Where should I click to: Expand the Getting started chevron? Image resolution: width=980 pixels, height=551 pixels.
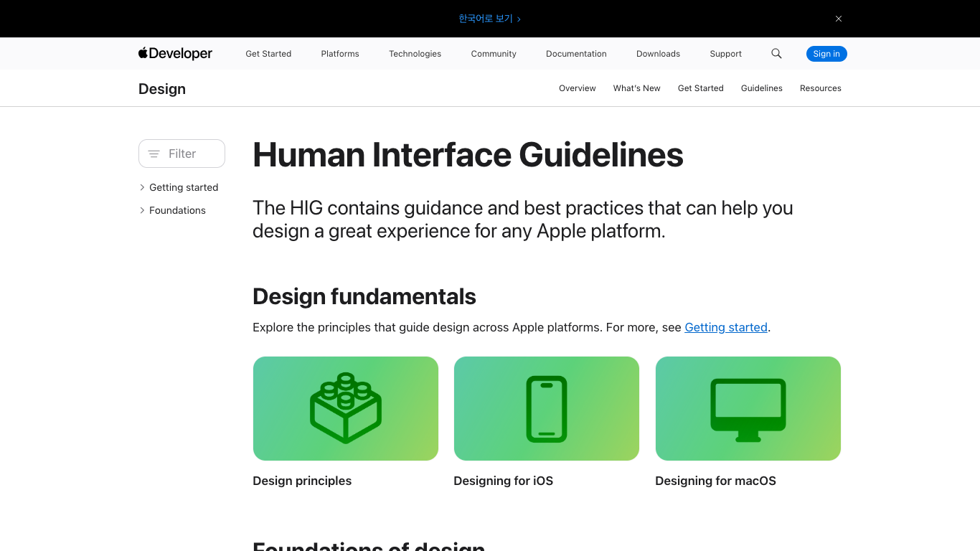[x=142, y=187]
